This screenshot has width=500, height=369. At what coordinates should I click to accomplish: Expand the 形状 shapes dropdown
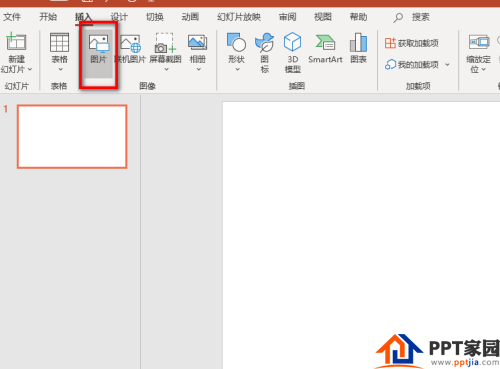click(x=237, y=69)
